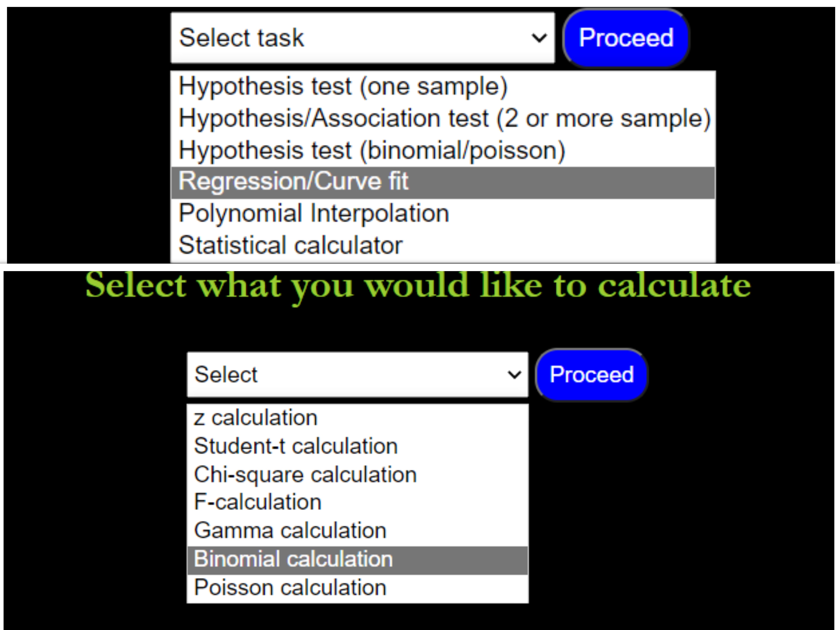Open the calculation Select dropdown
Screen dimensions: 840x630
(x=357, y=375)
